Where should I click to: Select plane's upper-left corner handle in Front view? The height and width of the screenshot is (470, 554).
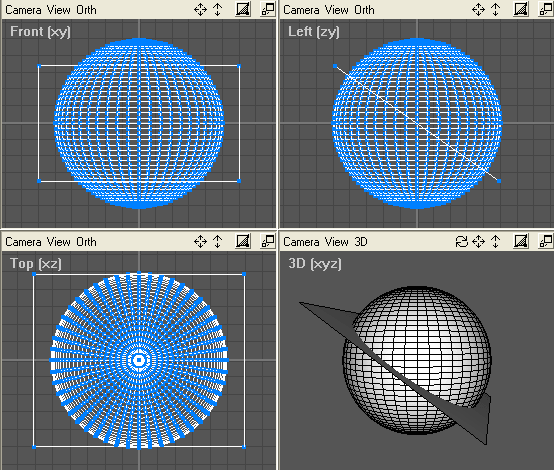pos(39,66)
